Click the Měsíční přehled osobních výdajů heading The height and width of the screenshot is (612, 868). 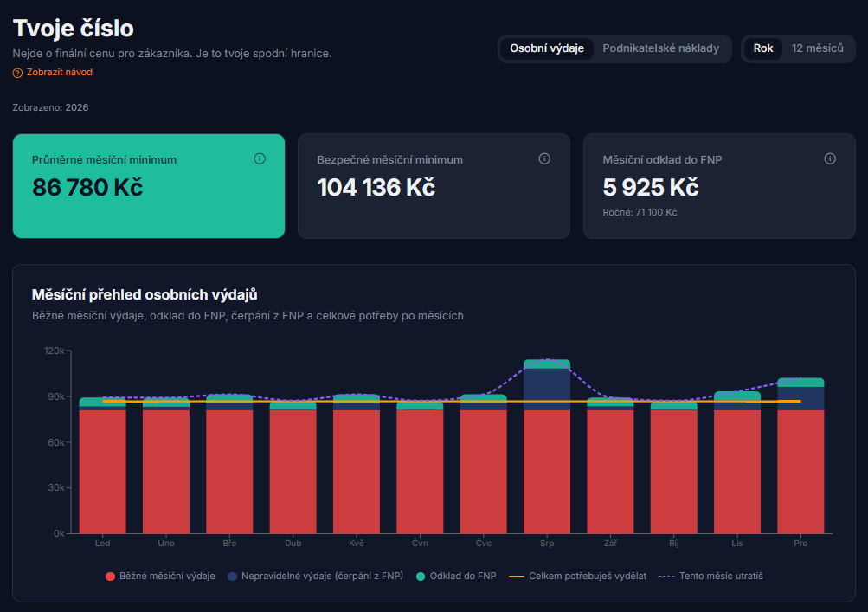tap(145, 294)
